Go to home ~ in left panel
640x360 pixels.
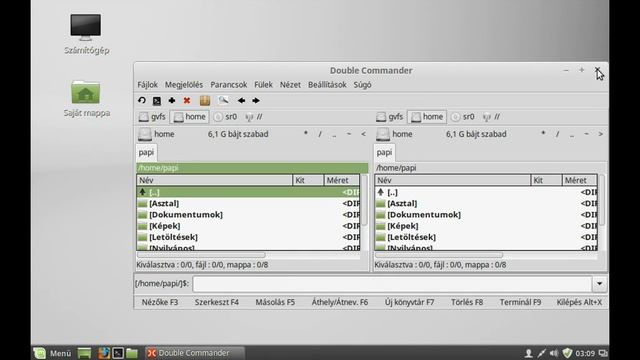(349, 134)
